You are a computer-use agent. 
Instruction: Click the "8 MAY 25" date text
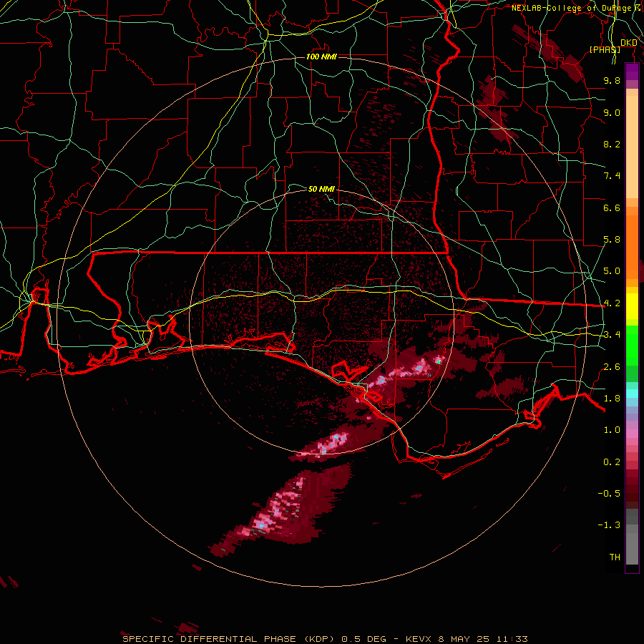tap(465, 639)
